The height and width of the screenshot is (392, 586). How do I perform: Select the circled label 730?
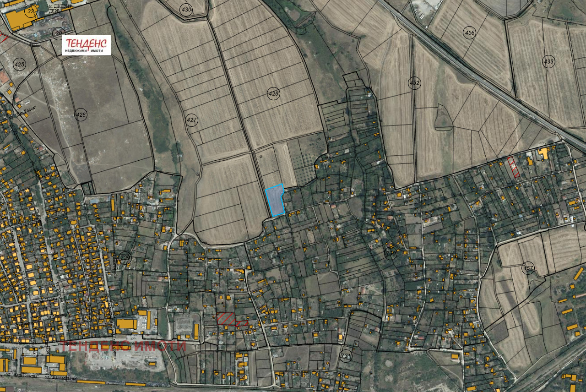click(391, 253)
